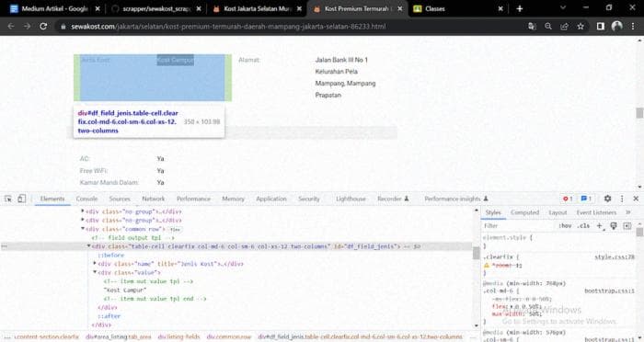This screenshot has width=644, height=342.
Task: Open a new browser tab with plus
Action: [520, 8]
